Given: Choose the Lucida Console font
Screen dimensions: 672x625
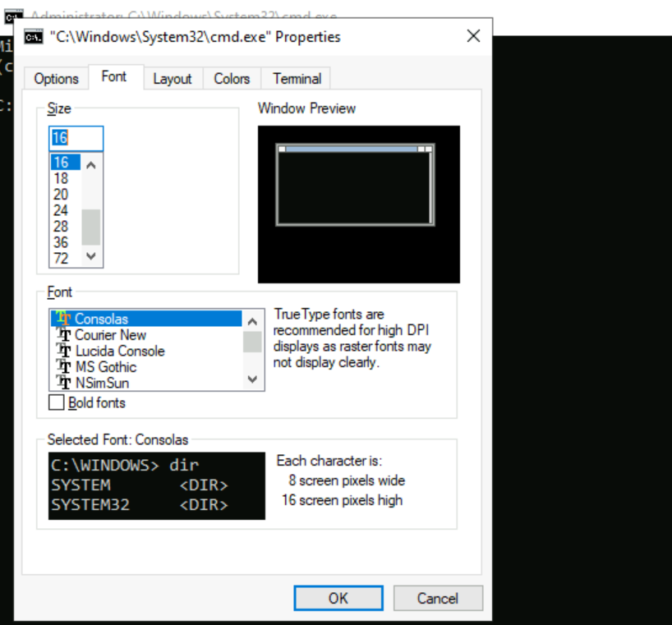Looking at the screenshot, I should (x=146, y=351).
